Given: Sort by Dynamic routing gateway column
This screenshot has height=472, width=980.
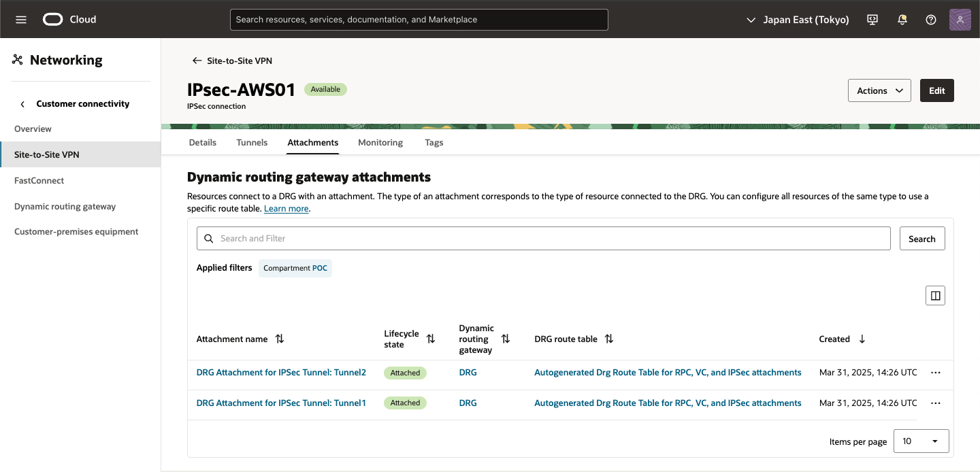Looking at the screenshot, I should click(506, 339).
